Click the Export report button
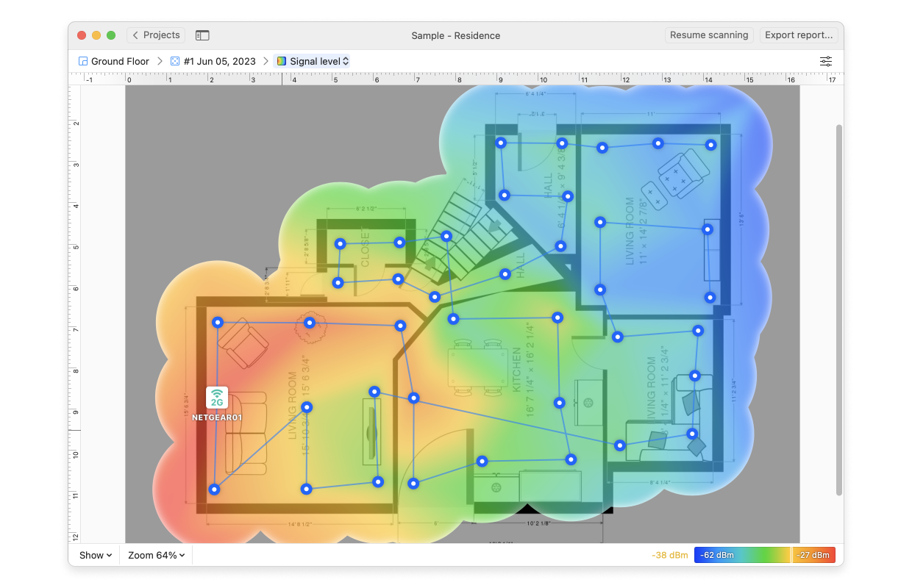Screen dimensions: 912x588 point(799,35)
